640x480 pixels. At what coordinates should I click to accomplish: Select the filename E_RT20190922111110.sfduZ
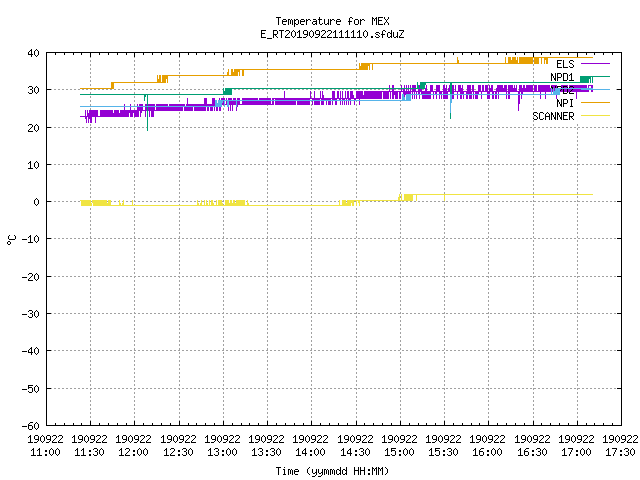[332, 34]
